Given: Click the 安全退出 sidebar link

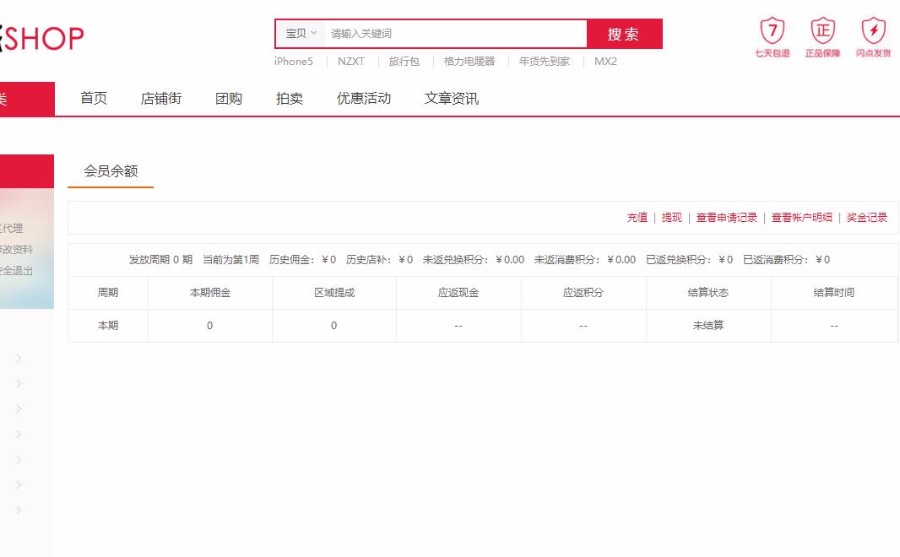Looking at the screenshot, I should tap(16, 271).
